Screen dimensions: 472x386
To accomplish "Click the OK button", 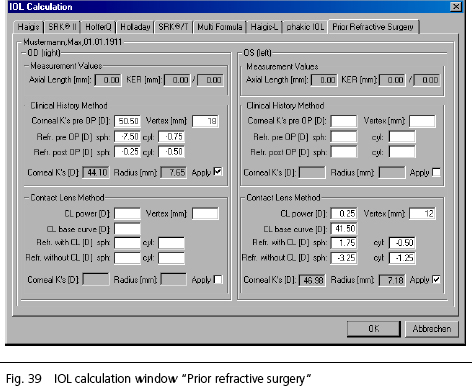I will (374, 329).
